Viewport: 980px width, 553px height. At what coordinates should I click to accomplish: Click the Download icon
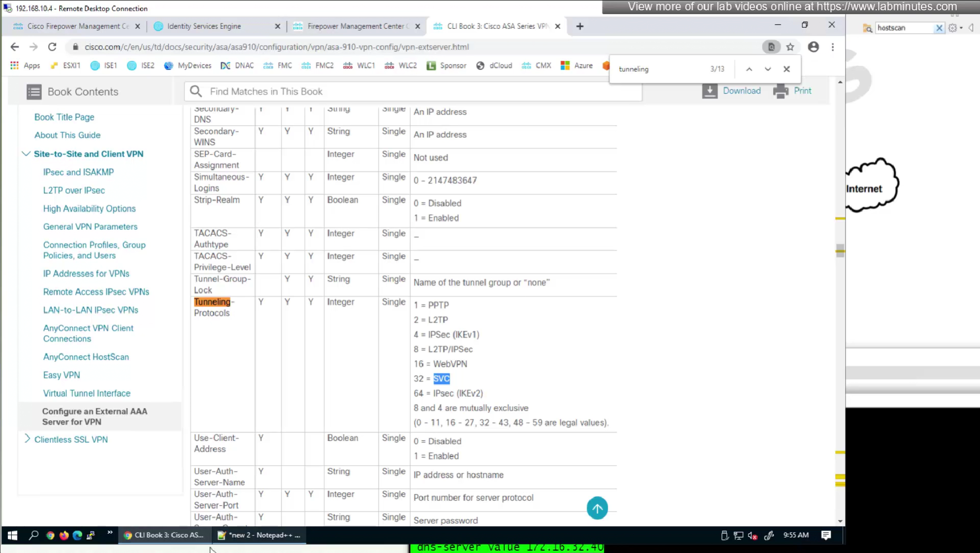pos(709,91)
